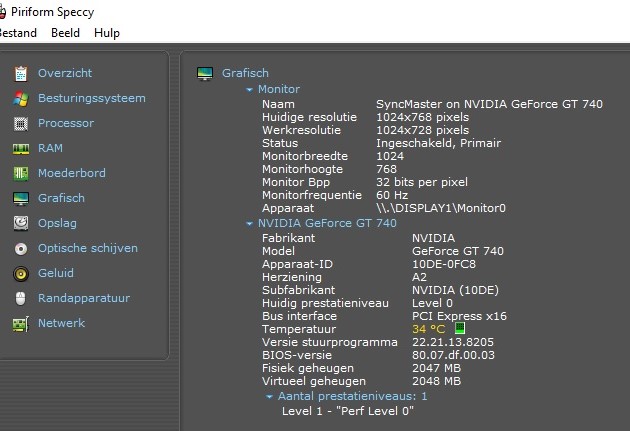Open the Optische schijven section

coord(88,248)
